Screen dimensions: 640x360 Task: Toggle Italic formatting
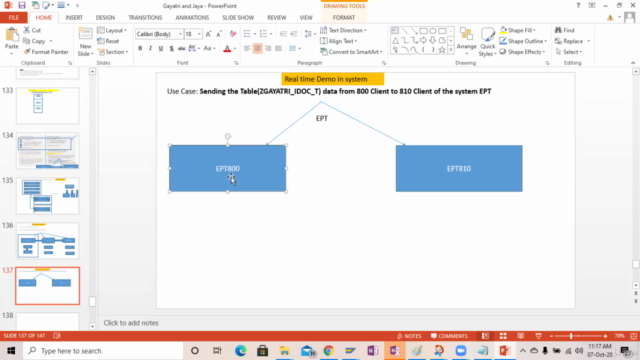[150, 49]
